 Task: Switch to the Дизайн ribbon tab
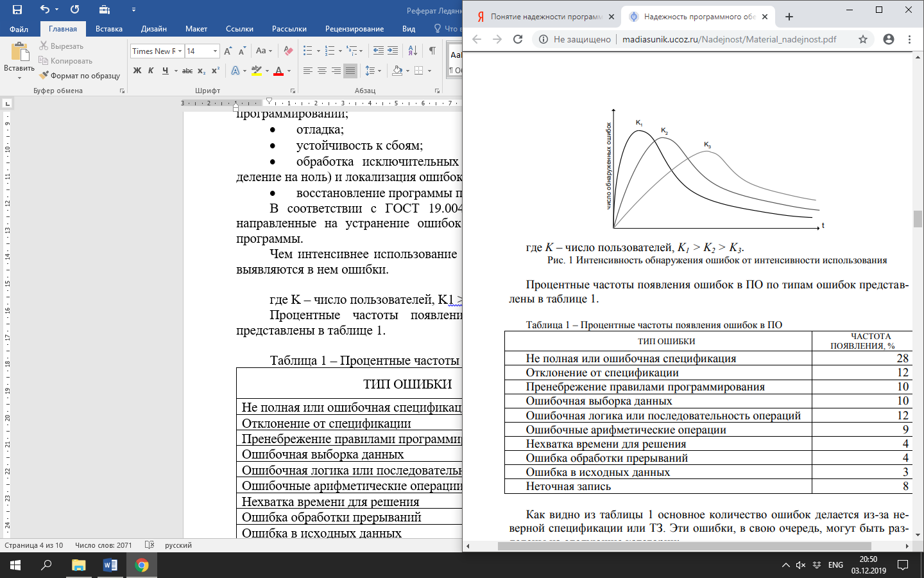tap(154, 29)
